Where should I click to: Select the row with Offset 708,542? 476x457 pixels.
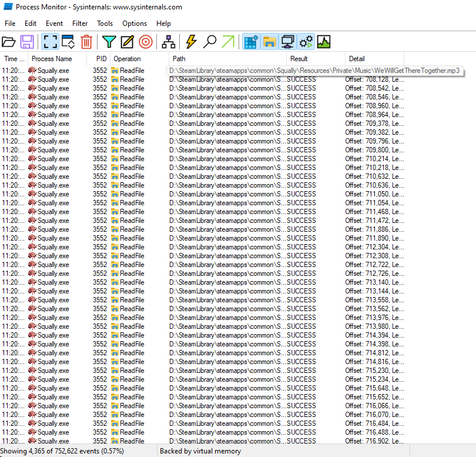coord(203,88)
